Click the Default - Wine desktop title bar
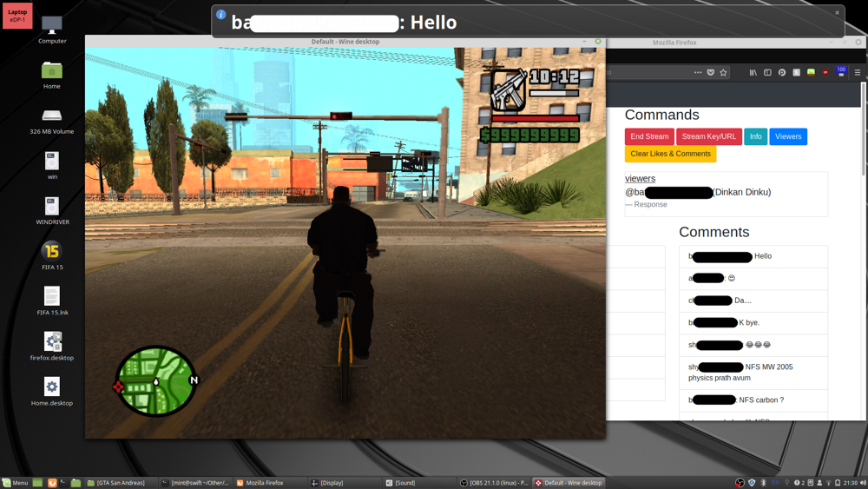This screenshot has height=489, width=868. click(x=345, y=42)
